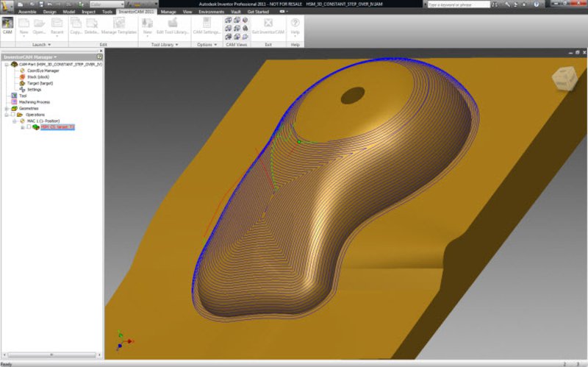588x367 pixels.
Task: Expand the Geometries tree node
Action: click(5, 108)
